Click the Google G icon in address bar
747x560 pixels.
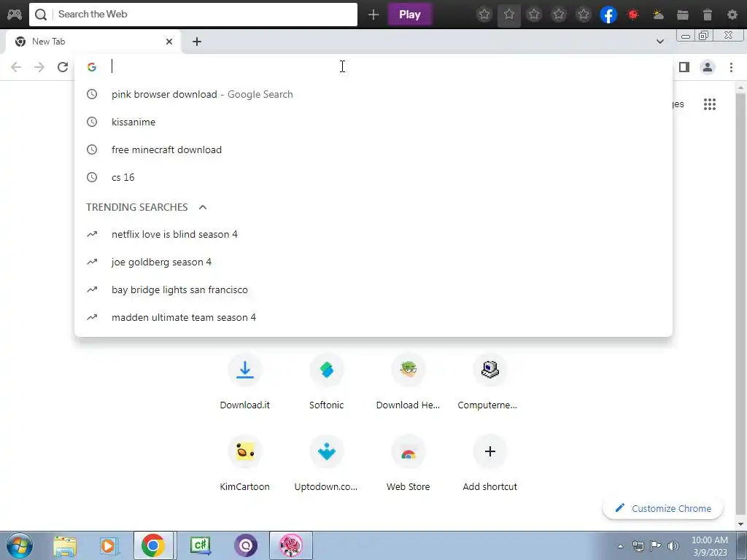pyautogui.click(x=92, y=67)
